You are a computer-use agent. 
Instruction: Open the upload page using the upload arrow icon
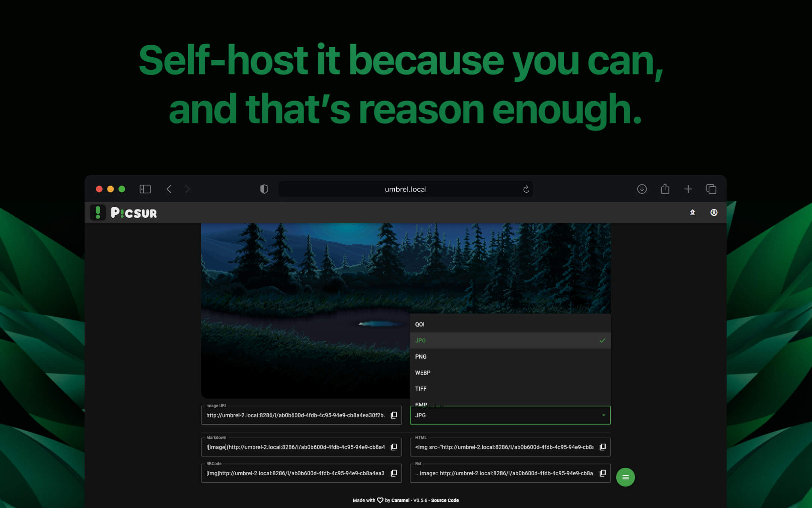[x=693, y=212]
